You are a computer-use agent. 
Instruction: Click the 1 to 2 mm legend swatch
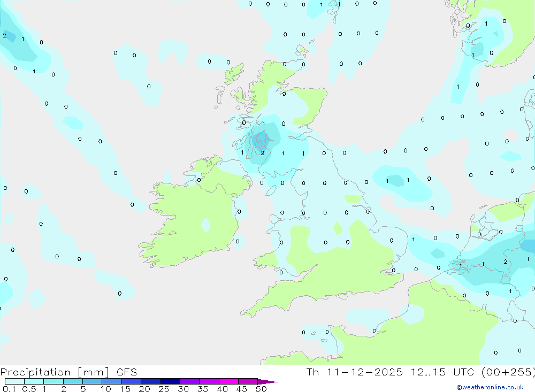pos(53,381)
